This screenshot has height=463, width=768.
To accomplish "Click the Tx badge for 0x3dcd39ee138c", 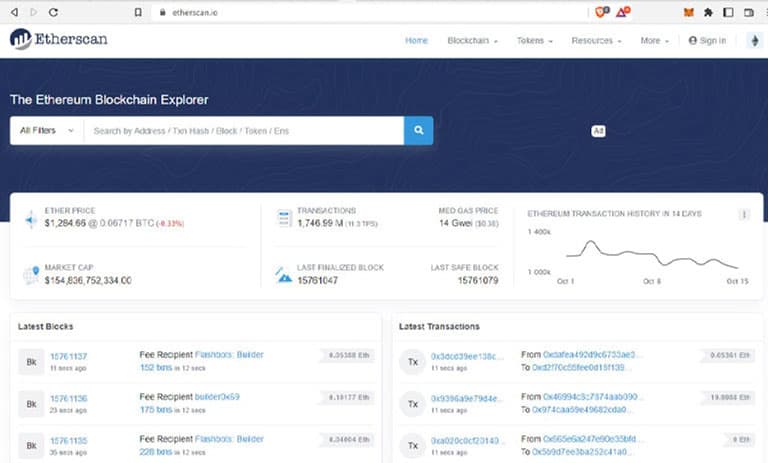I will point(412,362).
